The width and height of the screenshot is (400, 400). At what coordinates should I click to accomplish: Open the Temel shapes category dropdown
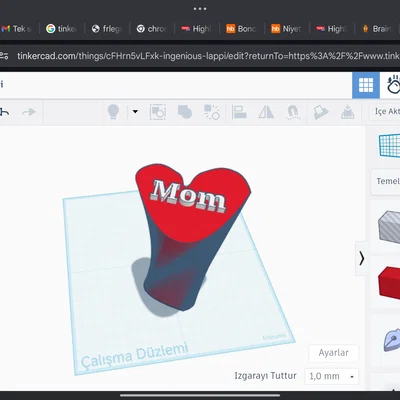pyautogui.click(x=386, y=181)
